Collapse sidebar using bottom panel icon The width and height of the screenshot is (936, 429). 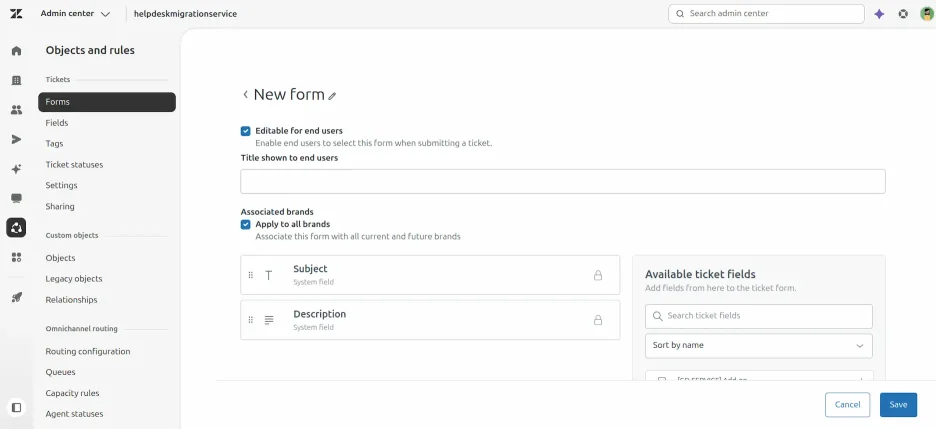16,408
